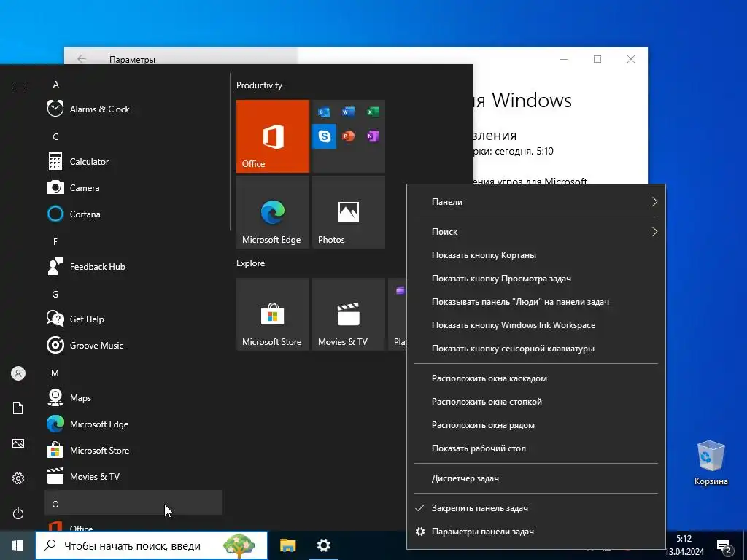
Task: Click the Power button in Start
Action: [x=18, y=513]
